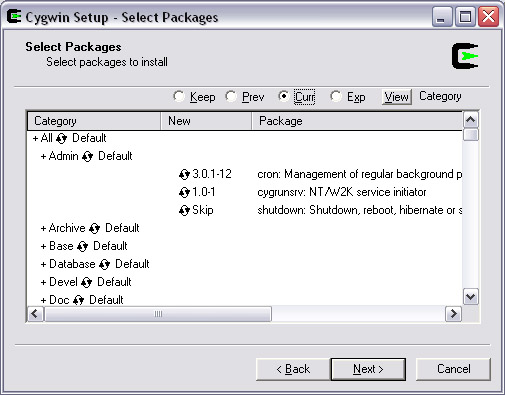Click the vertical scrollbar down arrow
The width and height of the screenshot is (505, 395).
click(471, 296)
